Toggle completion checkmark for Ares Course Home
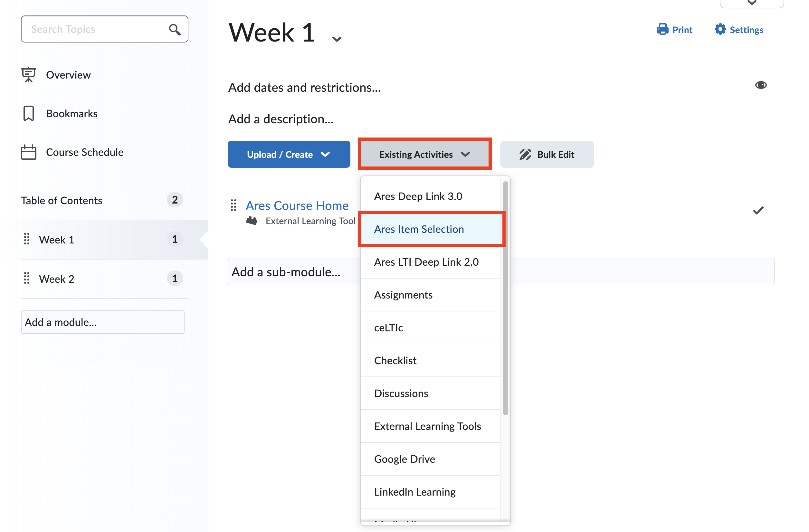The width and height of the screenshot is (809, 532). pyautogui.click(x=758, y=211)
